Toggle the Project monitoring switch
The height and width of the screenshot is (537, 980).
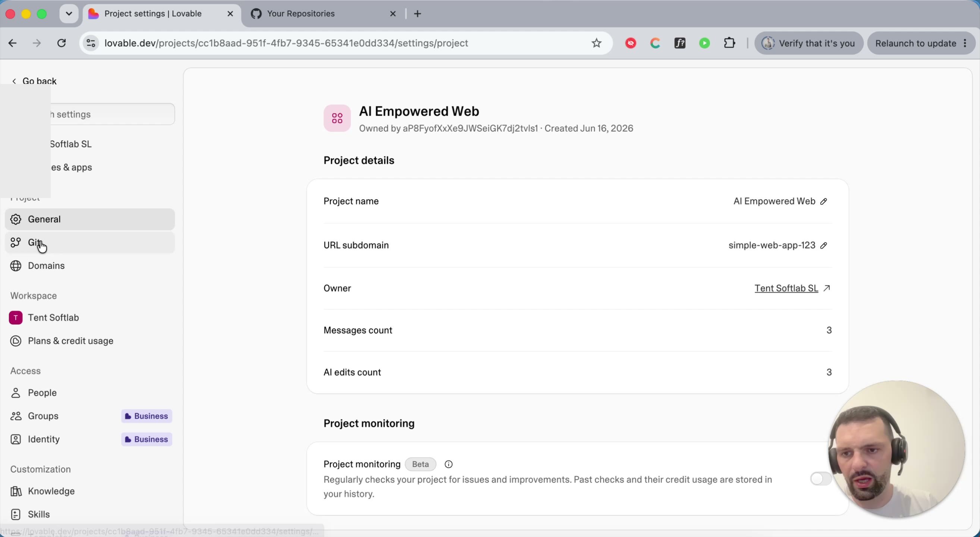[821, 479]
